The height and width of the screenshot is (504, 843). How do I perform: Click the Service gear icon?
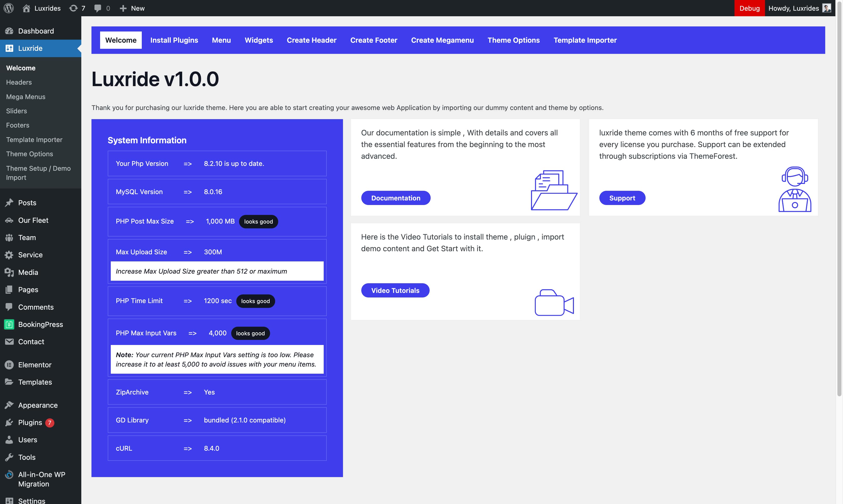click(9, 255)
